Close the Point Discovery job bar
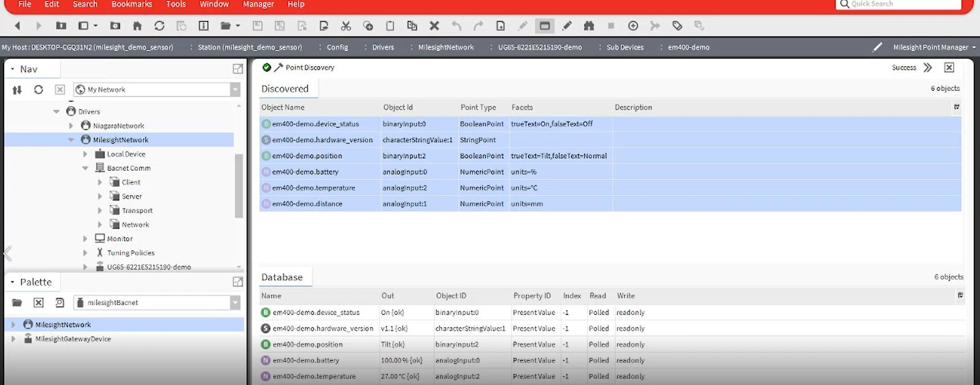The width and height of the screenshot is (980, 385). pyautogui.click(x=949, y=68)
